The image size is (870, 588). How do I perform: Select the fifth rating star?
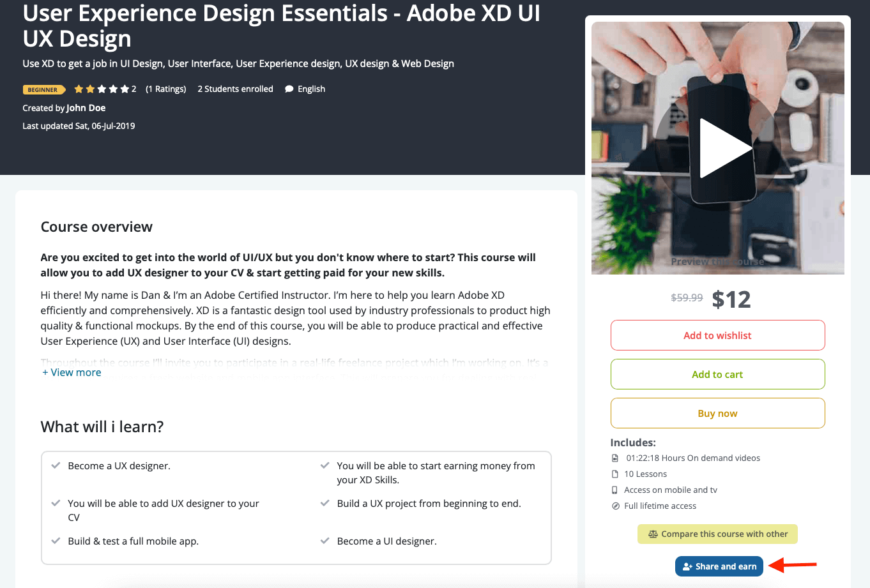[x=125, y=89]
